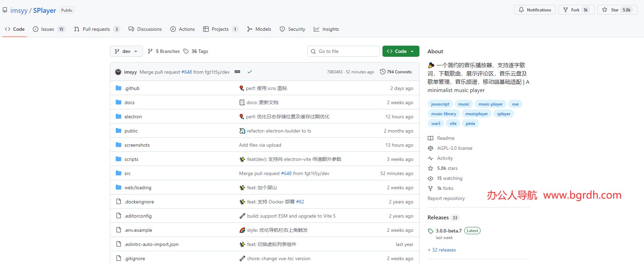The image size is (644, 265).
Task: Open the Security tab
Action: pos(293,29)
